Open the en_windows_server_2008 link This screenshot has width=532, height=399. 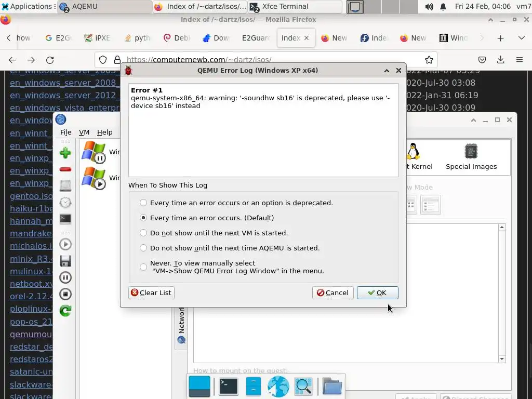[x=64, y=83]
